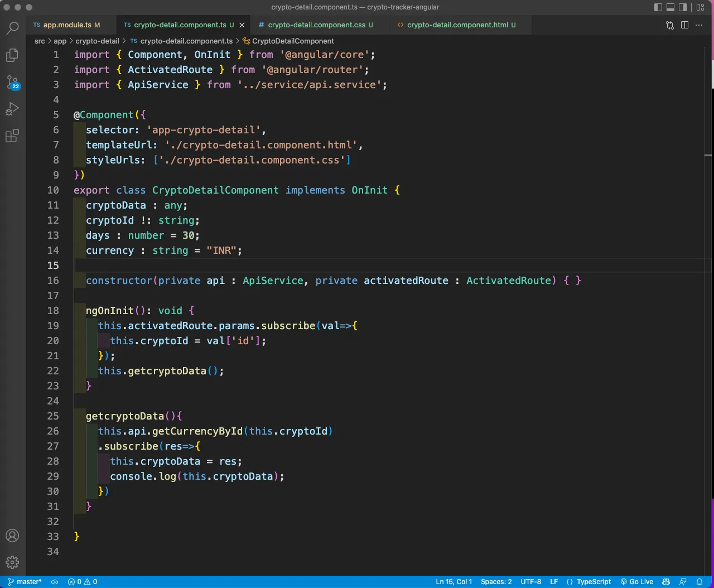The image size is (714, 588).
Task: Open CryptoDetailComponent breadcrumb symbol
Action: [288, 41]
